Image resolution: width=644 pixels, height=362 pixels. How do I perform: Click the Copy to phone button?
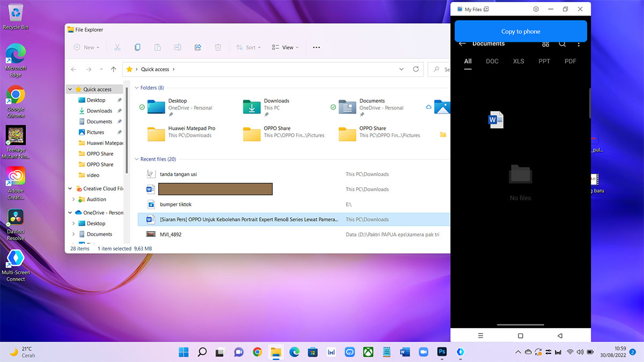coord(520,32)
